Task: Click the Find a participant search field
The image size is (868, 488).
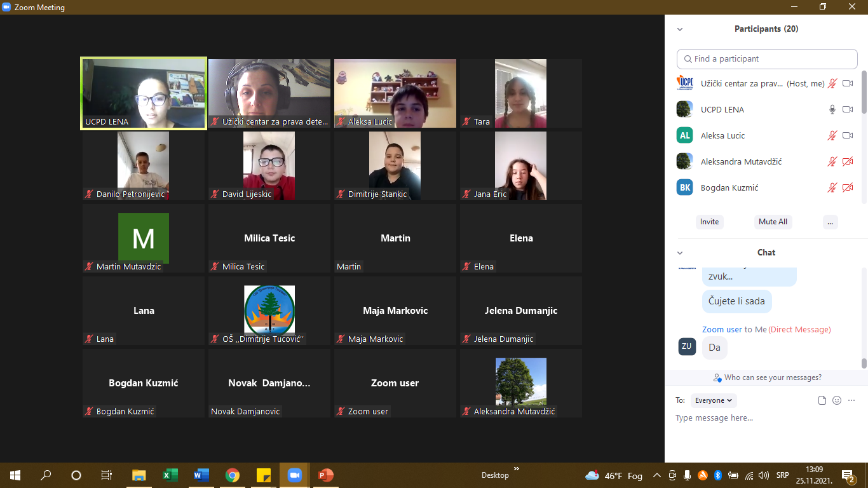Action: tap(767, 58)
